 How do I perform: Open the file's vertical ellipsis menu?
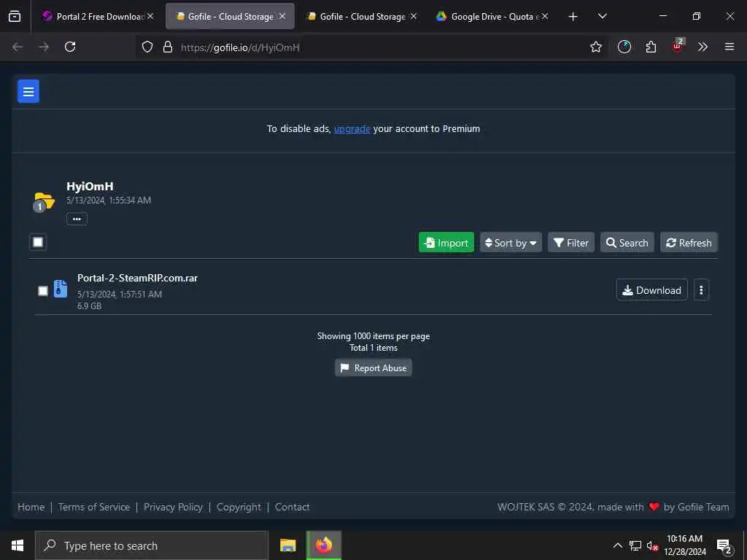click(701, 290)
